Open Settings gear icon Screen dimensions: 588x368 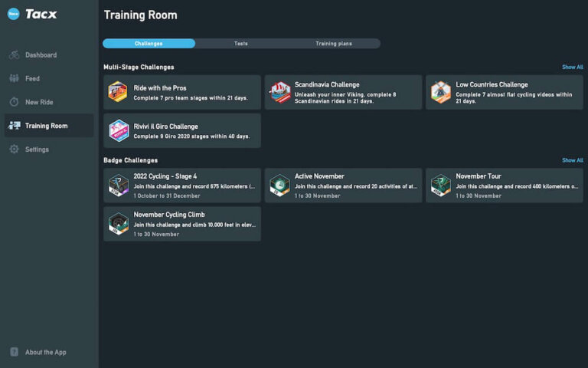coord(14,149)
